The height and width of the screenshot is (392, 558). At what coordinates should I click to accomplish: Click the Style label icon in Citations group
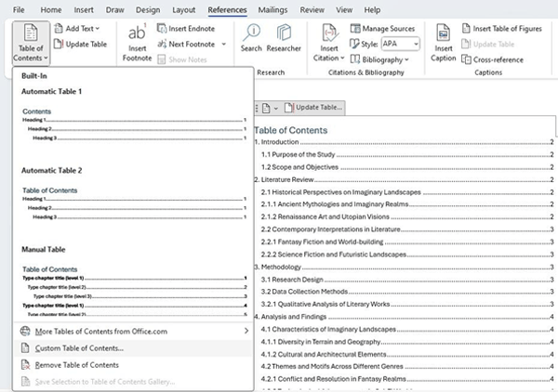click(354, 44)
